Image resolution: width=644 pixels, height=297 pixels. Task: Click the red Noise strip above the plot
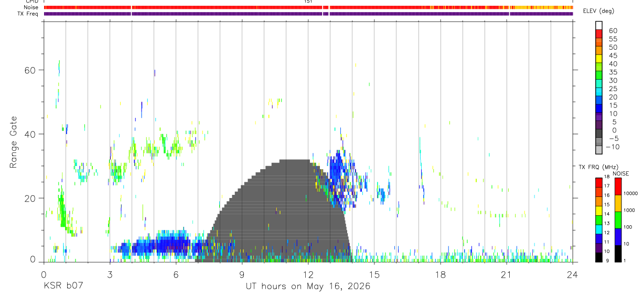click(x=308, y=7)
